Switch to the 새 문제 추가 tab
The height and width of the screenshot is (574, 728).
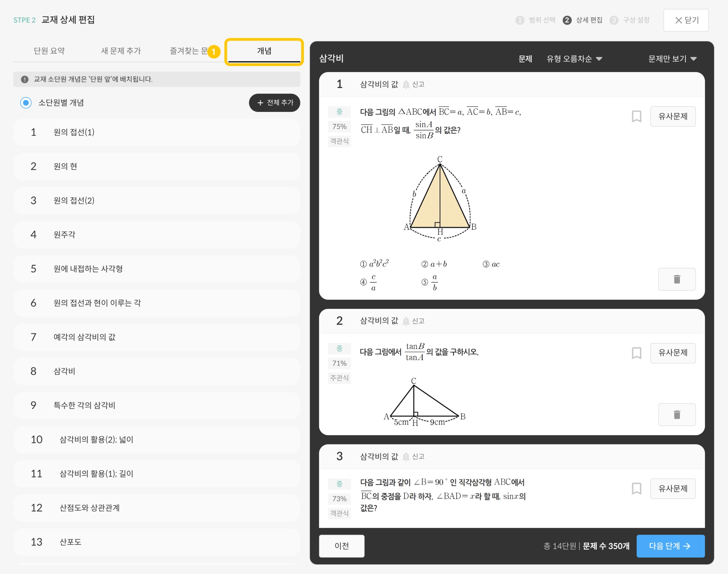pos(121,51)
